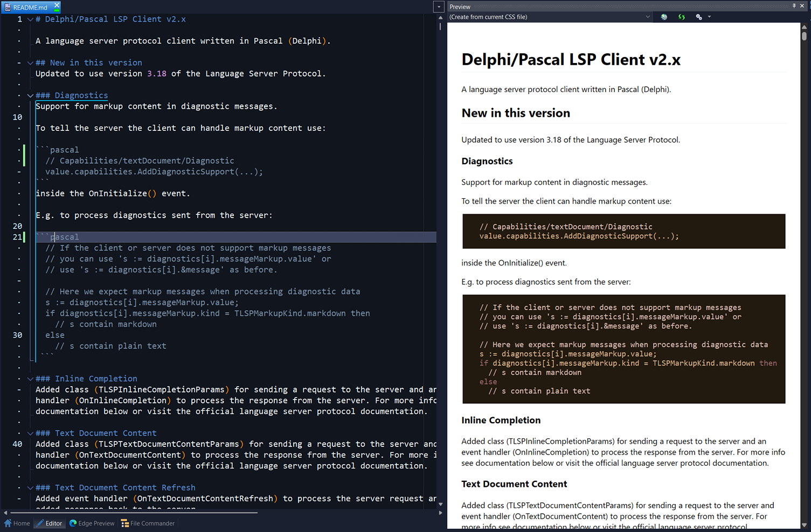The height and width of the screenshot is (532, 811).
Task: Select the README.md document tab
Action: (30, 7)
